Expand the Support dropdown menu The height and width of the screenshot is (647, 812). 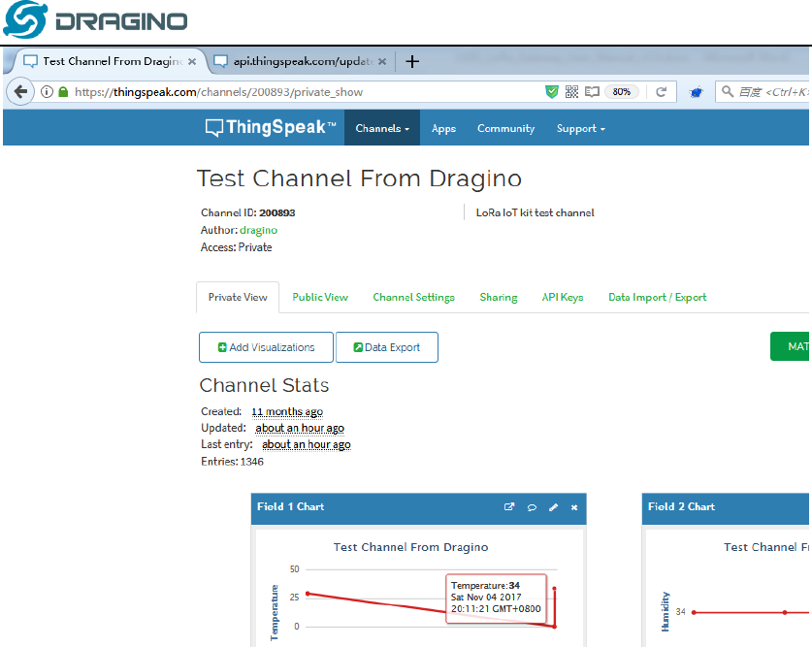pyautogui.click(x=580, y=128)
